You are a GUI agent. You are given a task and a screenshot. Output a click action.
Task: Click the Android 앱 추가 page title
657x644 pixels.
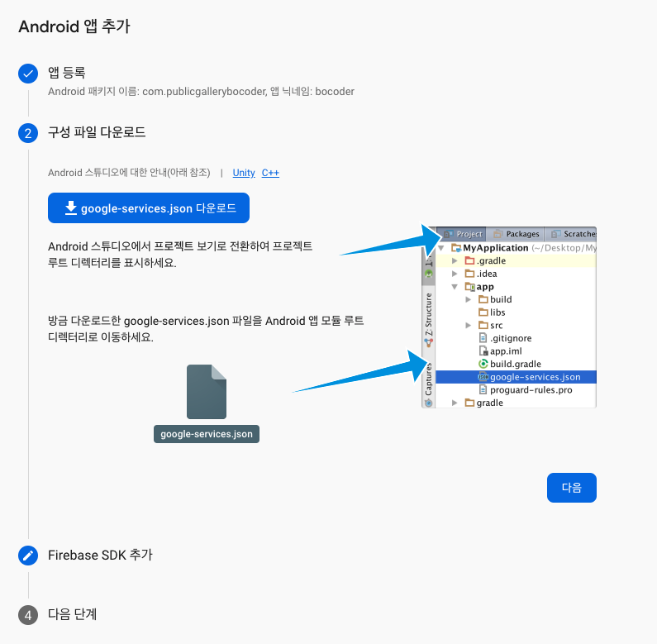pyautogui.click(x=74, y=26)
